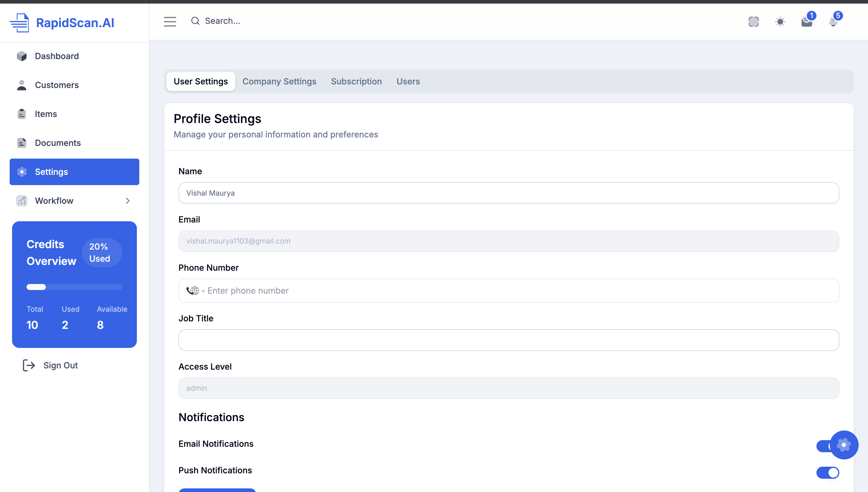Disable the Push Notifications toggle
The image size is (868, 492).
828,472
